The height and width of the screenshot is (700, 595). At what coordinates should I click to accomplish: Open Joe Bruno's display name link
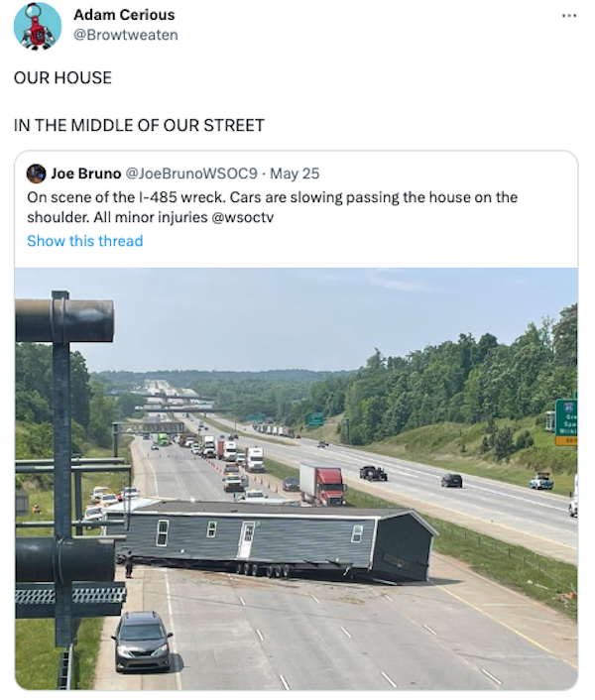(86, 174)
